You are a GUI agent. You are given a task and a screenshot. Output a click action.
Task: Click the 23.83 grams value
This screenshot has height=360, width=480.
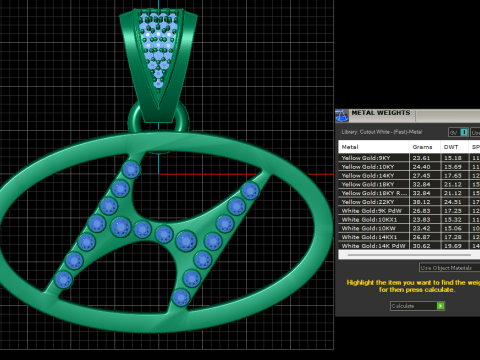click(x=421, y=220)
